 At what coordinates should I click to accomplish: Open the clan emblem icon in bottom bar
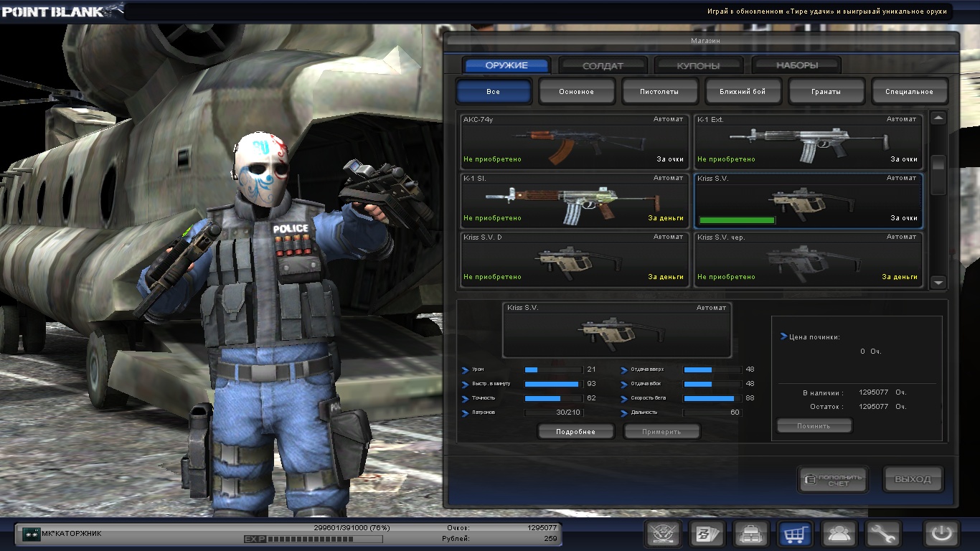pyautogui.click(x=663, y=534)
